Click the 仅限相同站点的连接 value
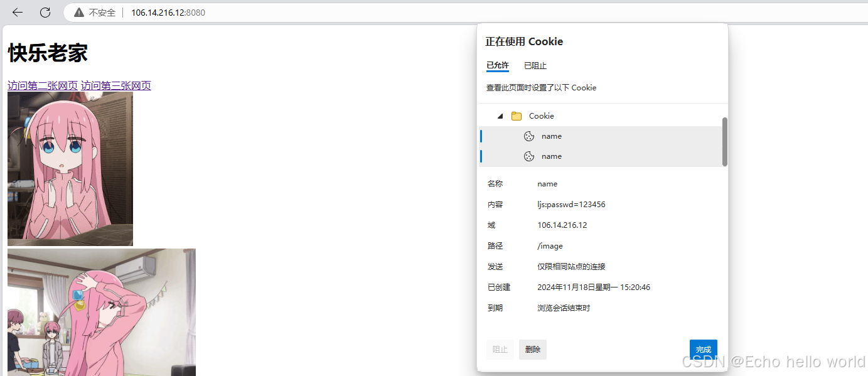 (571, 267)
